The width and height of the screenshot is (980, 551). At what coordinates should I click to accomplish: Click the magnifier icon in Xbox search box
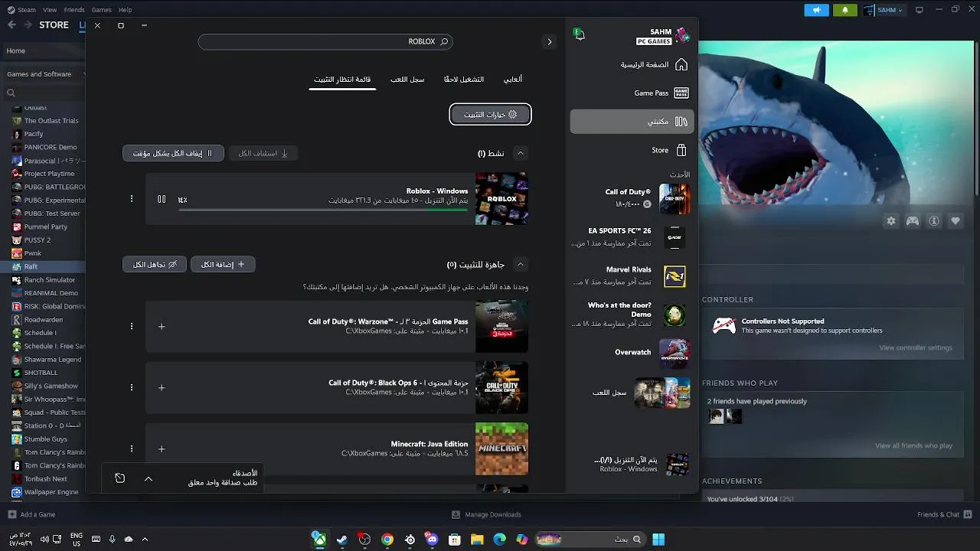[x=444, y=42]
